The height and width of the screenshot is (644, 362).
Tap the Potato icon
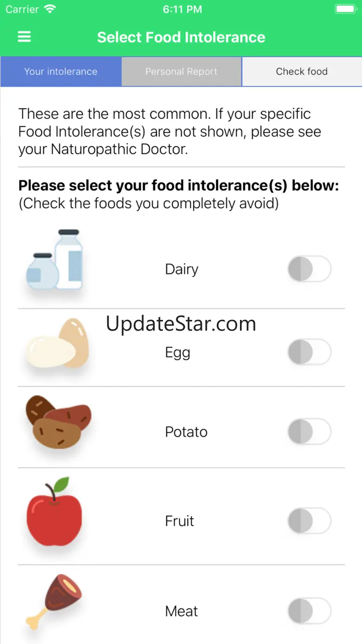click(58, 423)
